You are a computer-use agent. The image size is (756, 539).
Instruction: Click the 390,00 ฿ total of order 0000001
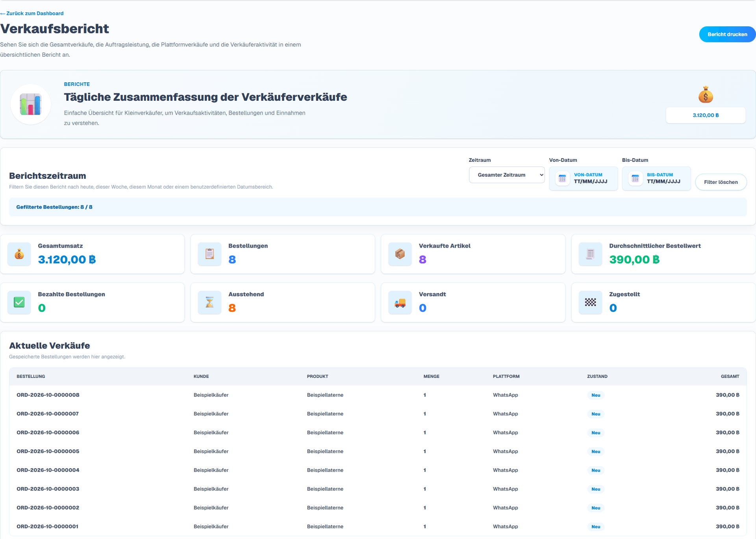(727, 526)
